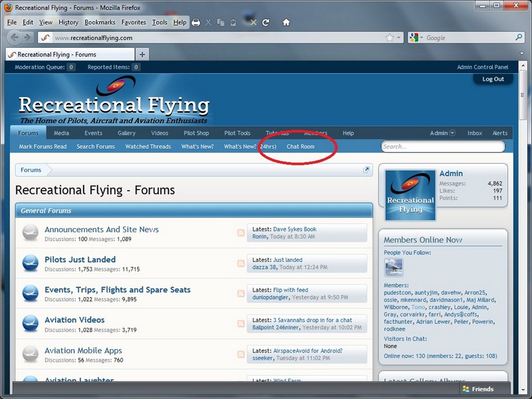
Task: Open the Bookmarks menu
Action: pyautogui.click(x=100, y=23)
